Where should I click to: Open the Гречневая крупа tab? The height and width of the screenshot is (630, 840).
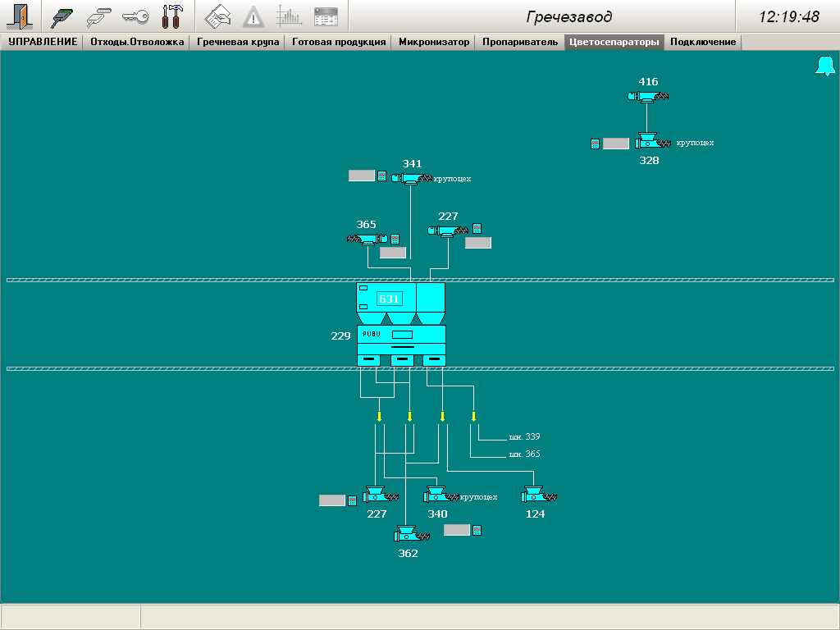237,42
